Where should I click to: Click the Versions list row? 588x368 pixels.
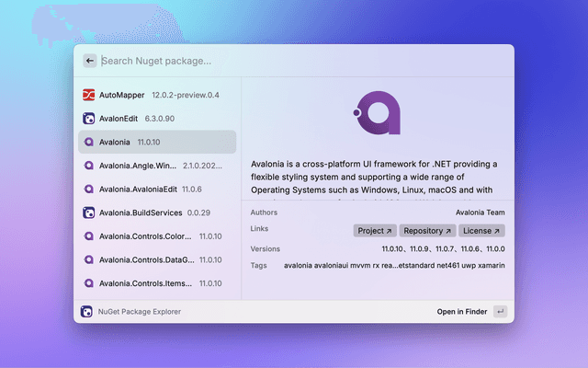pos(377,249)
